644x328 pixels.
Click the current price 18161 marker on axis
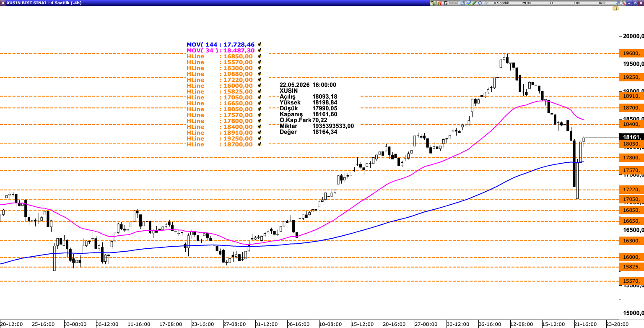click(x=631, y=137)
